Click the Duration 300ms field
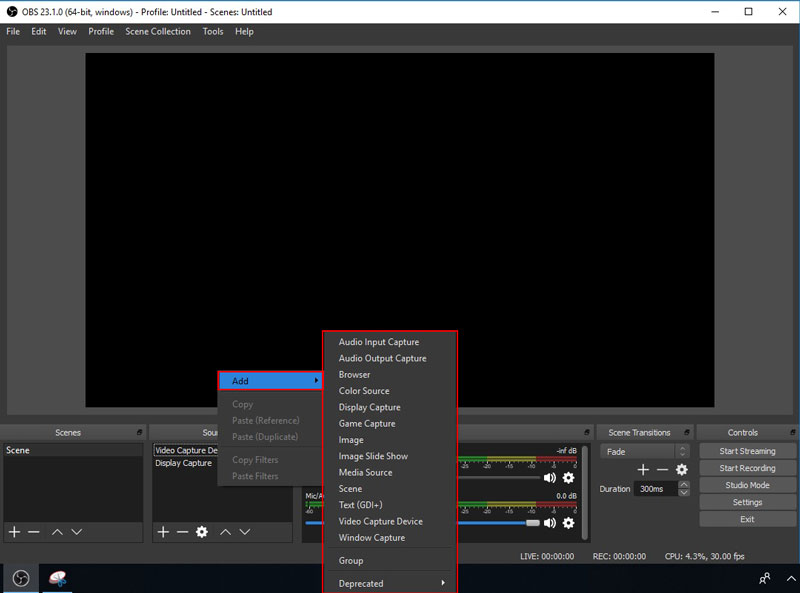 [656, 489]
